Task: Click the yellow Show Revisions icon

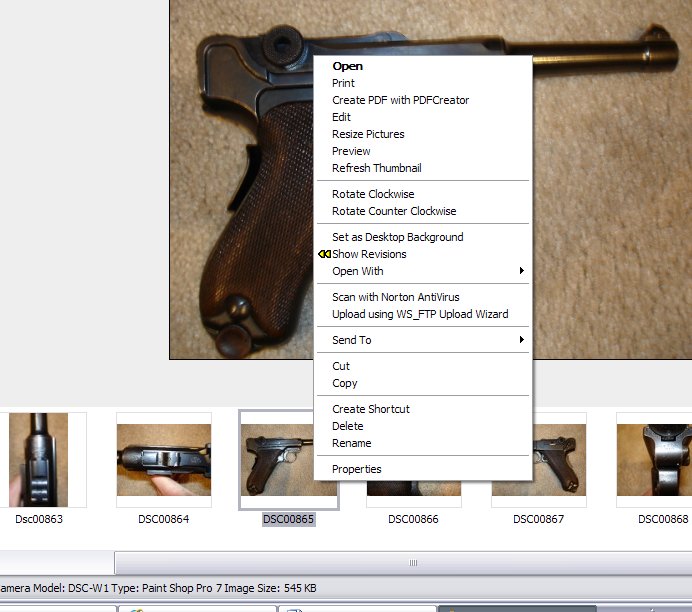Action: click(x=324, y=254)
